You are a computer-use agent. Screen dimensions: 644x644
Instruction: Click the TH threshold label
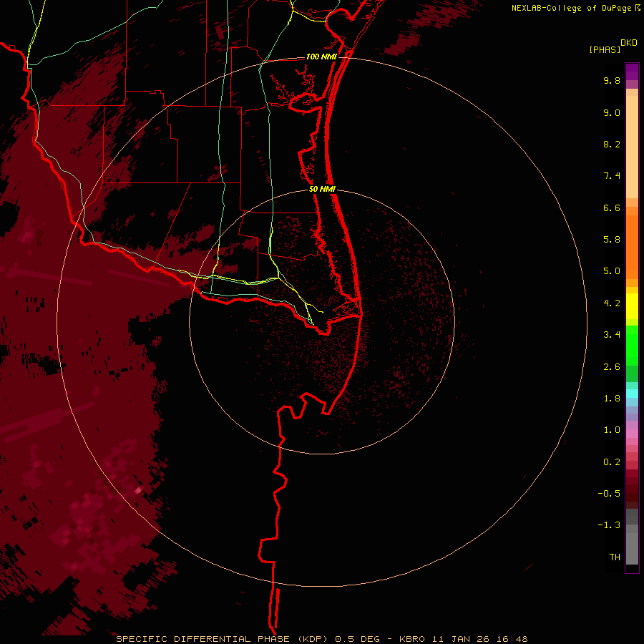click(x=615, y=557)
